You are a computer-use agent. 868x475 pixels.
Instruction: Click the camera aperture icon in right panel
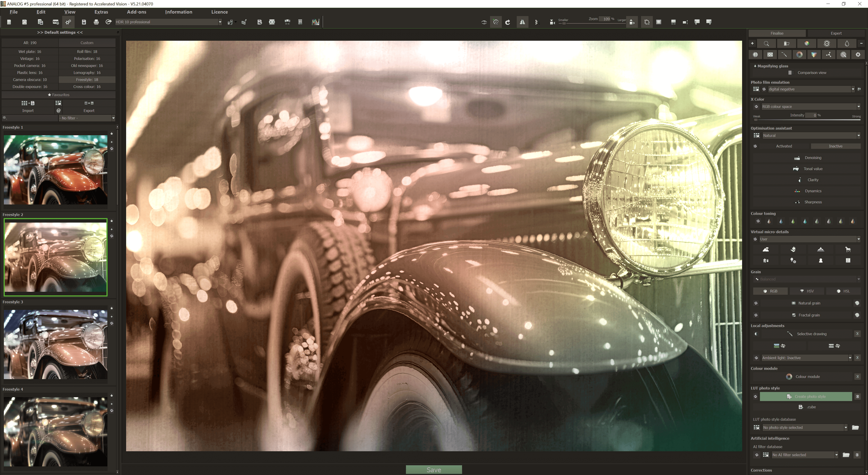coord(858,55)
